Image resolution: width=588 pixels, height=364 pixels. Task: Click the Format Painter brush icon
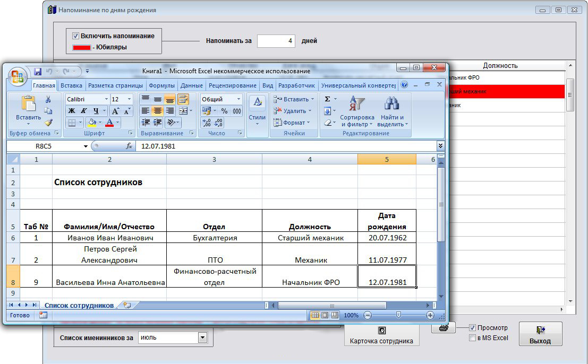click(48, 122)
